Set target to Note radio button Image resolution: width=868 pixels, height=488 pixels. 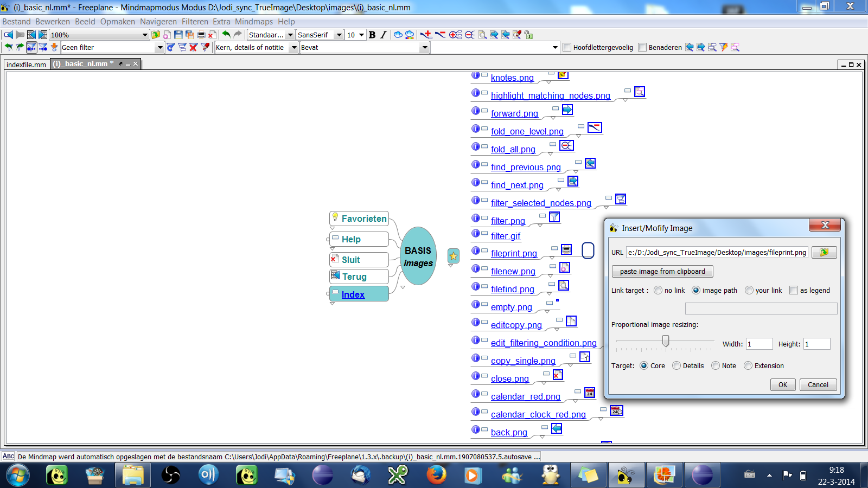pyautogui.click(x=716, y=365)
